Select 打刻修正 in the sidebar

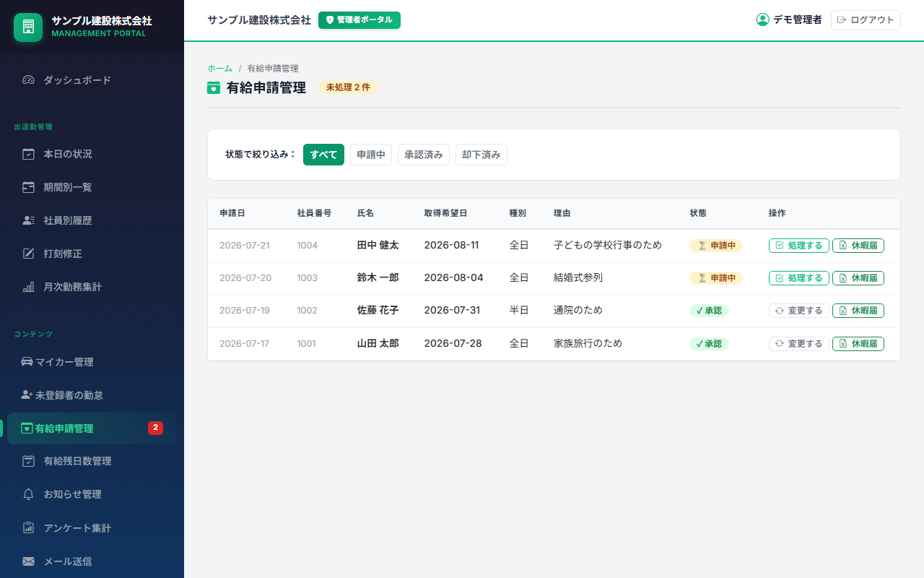pyautogui.click(x=92, y=254)
